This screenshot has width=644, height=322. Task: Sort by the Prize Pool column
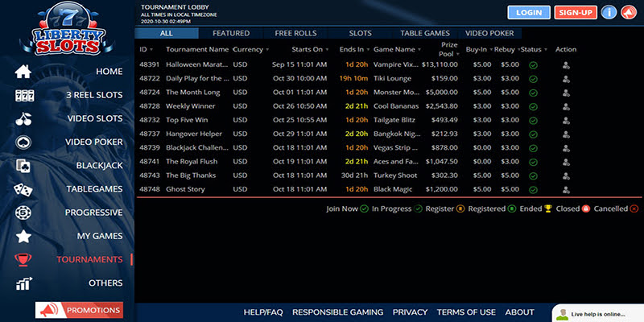(x=449, y=49)
